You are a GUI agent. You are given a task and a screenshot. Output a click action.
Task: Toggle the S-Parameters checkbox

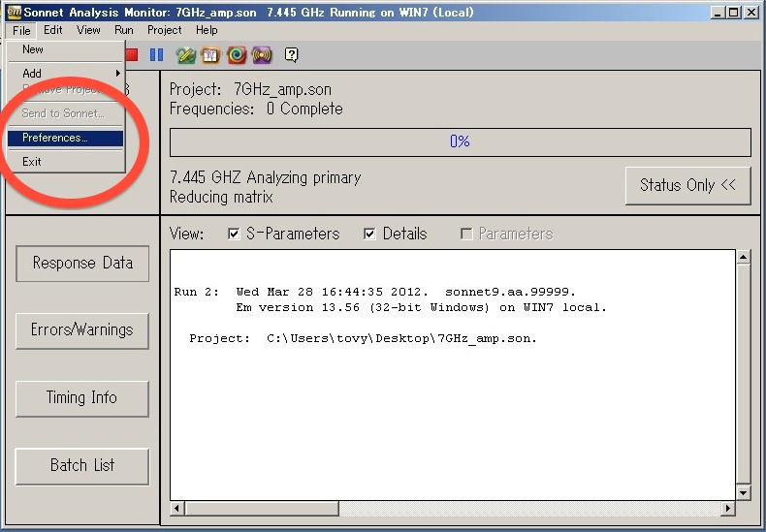pos(234,235)
